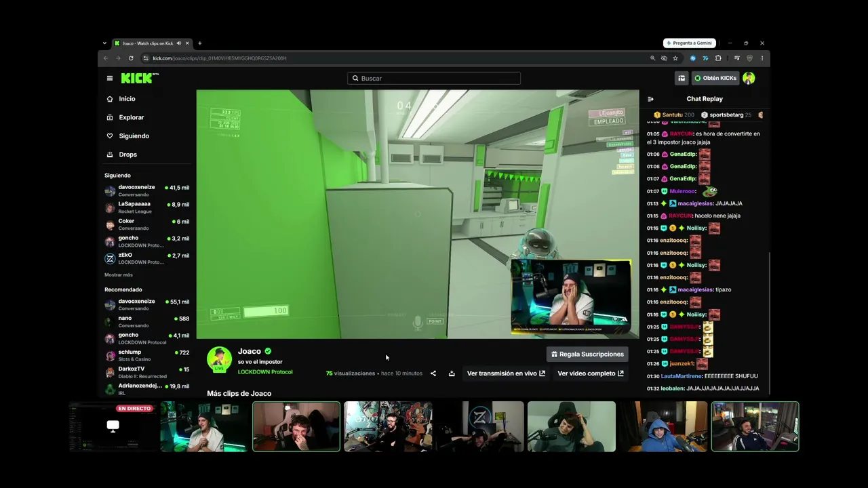The image size is (868, 488).
Task: Open Siguiendo in the sidebar
Action: pyautogui.click(x=134, y=136)
